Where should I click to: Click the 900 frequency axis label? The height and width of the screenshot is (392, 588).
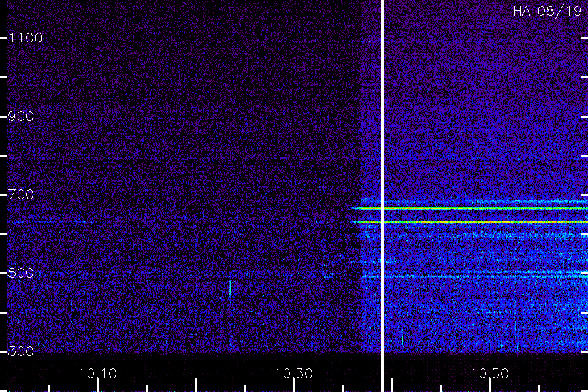pyautogui.click(x=21, y=116)
